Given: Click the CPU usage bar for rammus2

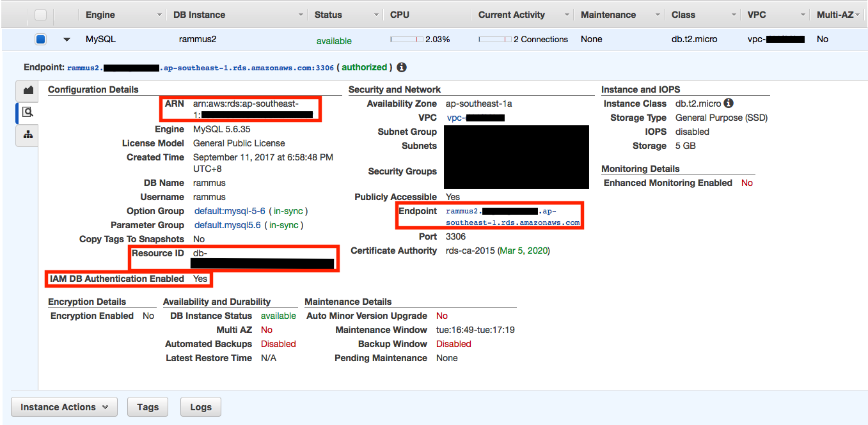Looking at the screenshot, I should click(x=407, y=40).
